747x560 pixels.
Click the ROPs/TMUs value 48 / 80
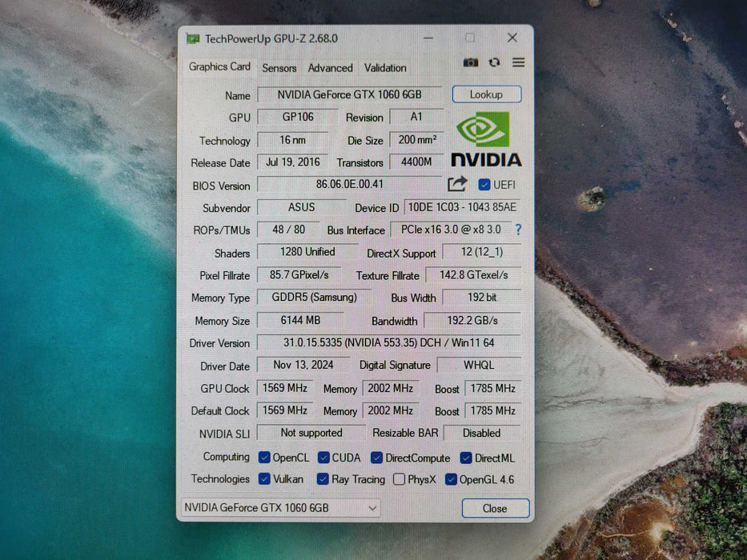pos(289,230)
